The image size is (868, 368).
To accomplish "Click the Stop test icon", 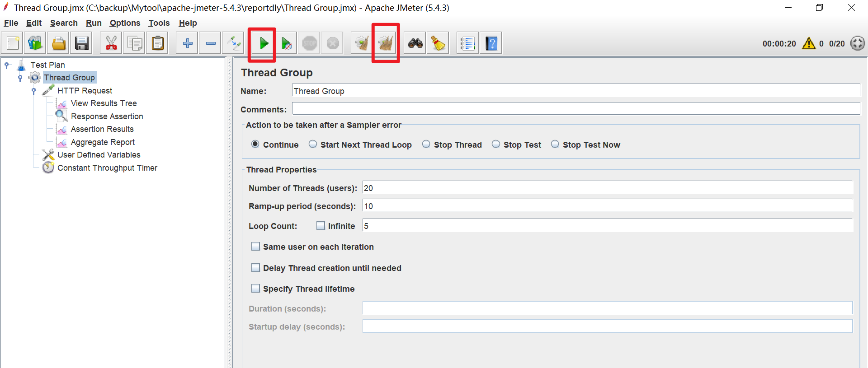I will [x=310, y=43].
